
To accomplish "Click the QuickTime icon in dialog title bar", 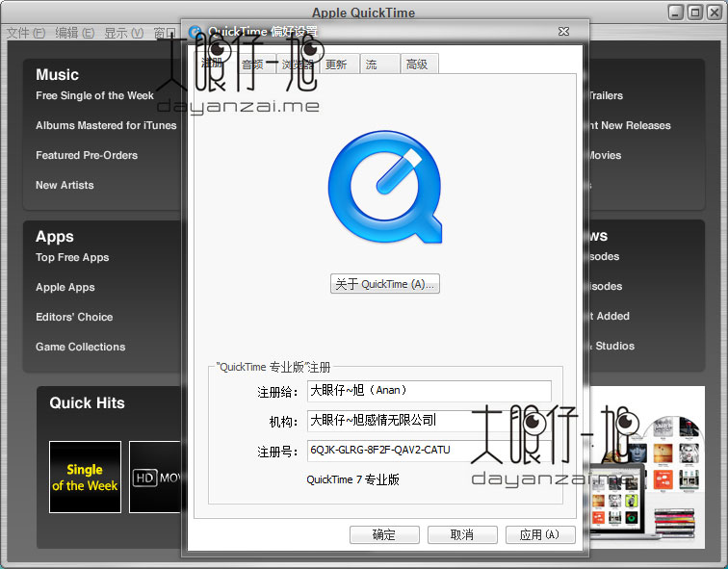I will click(x=195, y=32).
